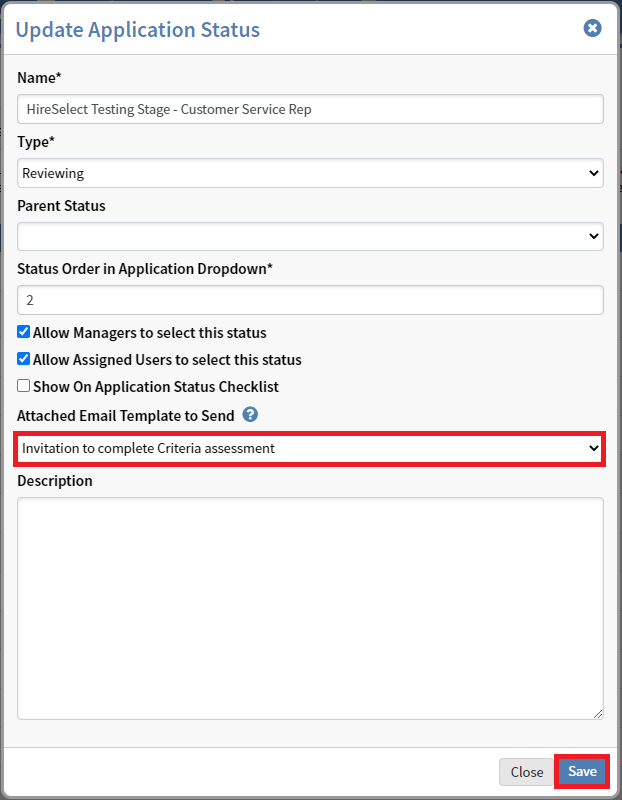Focus the Name text field

(x=310, y=109)
